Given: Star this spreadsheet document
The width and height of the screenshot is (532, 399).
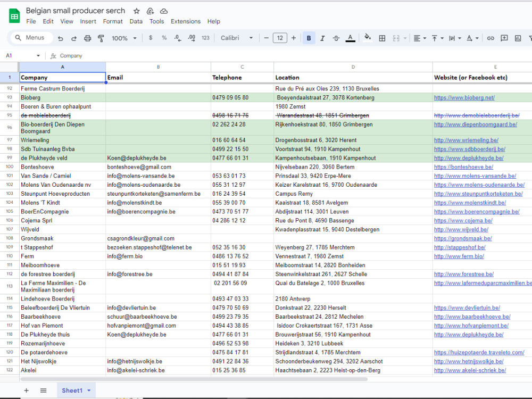Looking at the screenshot, I should tap(136, 11).
